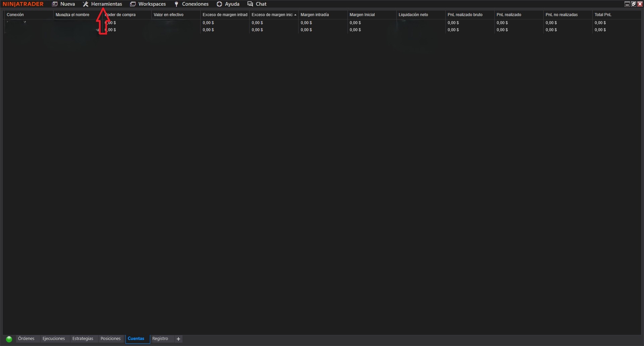Image resolution: width=644 pixels, height=346 pixels.
Task: Switch to the Registro tab
Action: pos(160,339)
